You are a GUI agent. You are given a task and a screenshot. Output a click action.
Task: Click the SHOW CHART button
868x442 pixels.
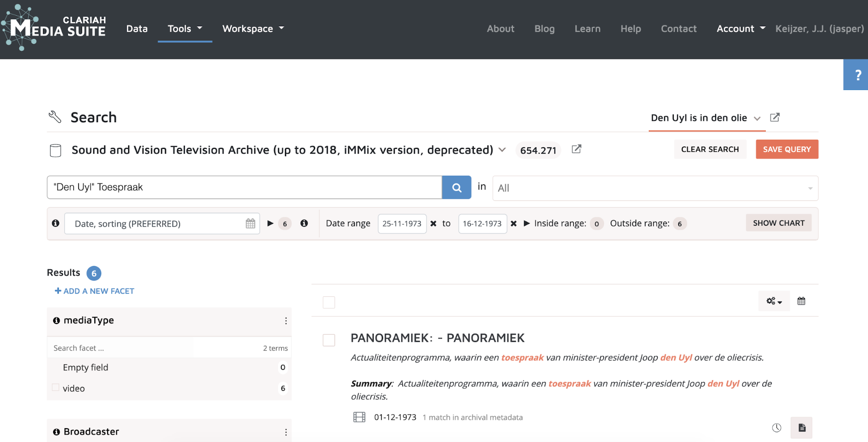[778, 223]
